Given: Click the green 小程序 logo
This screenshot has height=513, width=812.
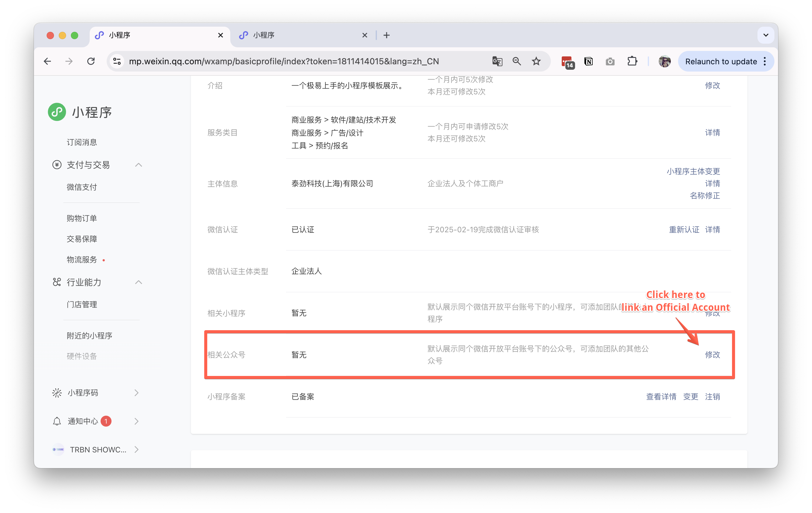Looking at the screenshot, I should pos(57,112).
